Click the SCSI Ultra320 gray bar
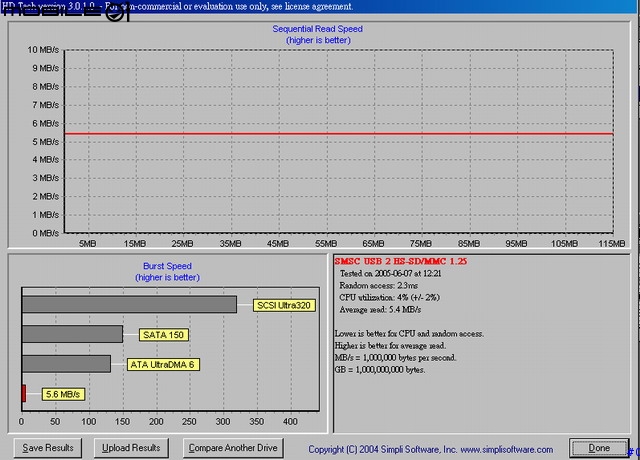 [x=129, y=305]
